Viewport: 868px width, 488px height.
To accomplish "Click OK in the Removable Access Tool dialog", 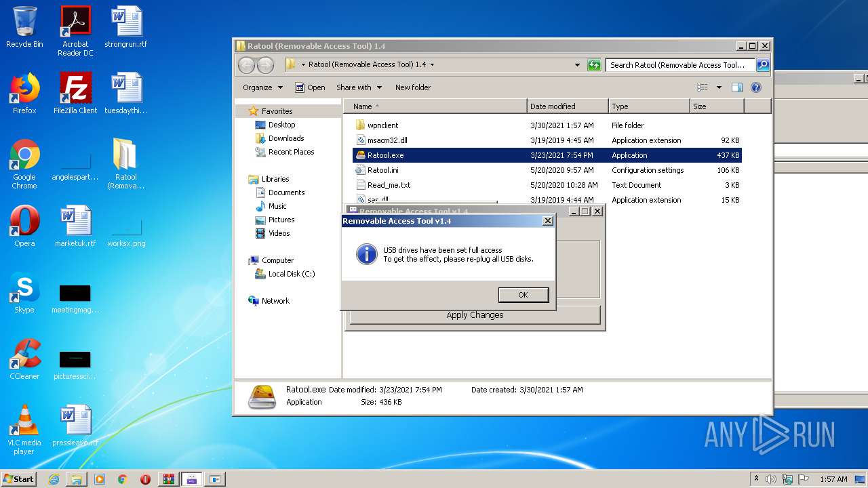I will pyautogui.click(x=523, y=295).
